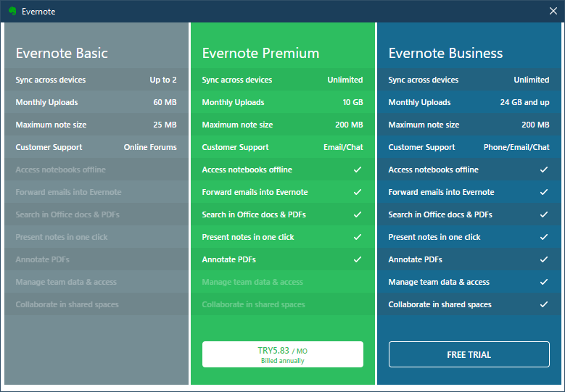The height and width of the screenshot is (392, 565).
Task: Click the Premium 'Annotate PDFs' checkmark
Action: coord(358,259)
